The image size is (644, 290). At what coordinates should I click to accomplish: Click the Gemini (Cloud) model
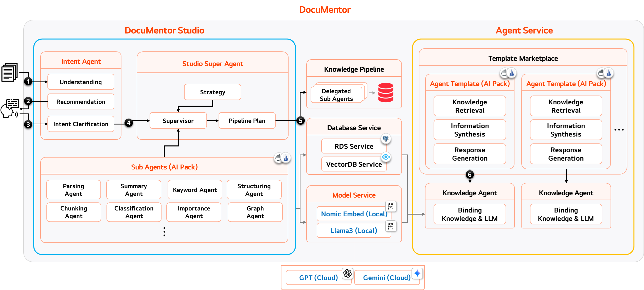pyautogui.click(x=387, y=278)
